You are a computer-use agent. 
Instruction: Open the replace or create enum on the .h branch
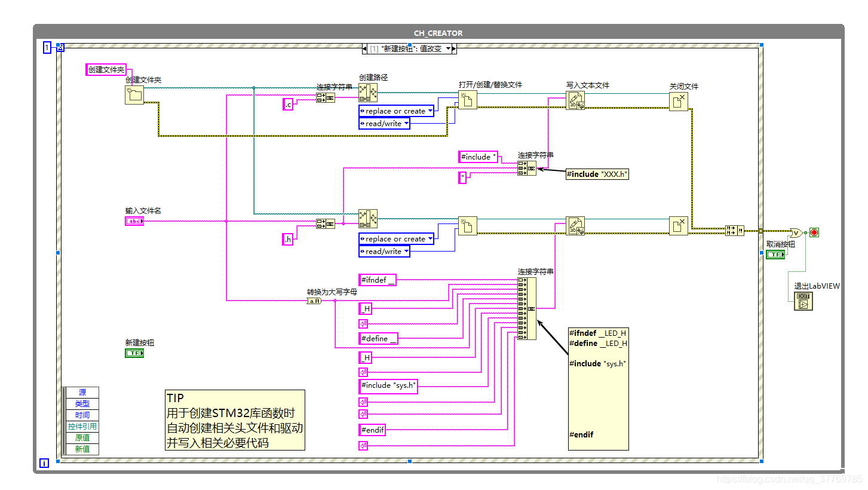(397, 239)
